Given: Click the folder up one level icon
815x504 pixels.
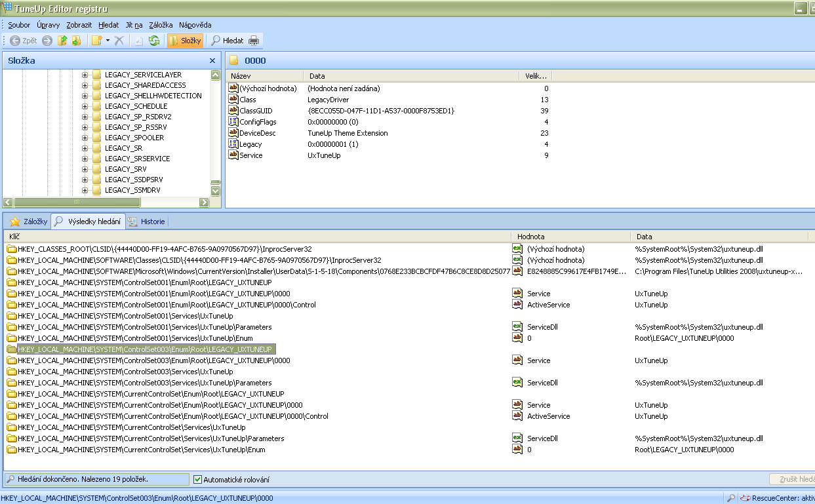Looking at the screenshot, I should pyautogui.click(x=63, y=41).
